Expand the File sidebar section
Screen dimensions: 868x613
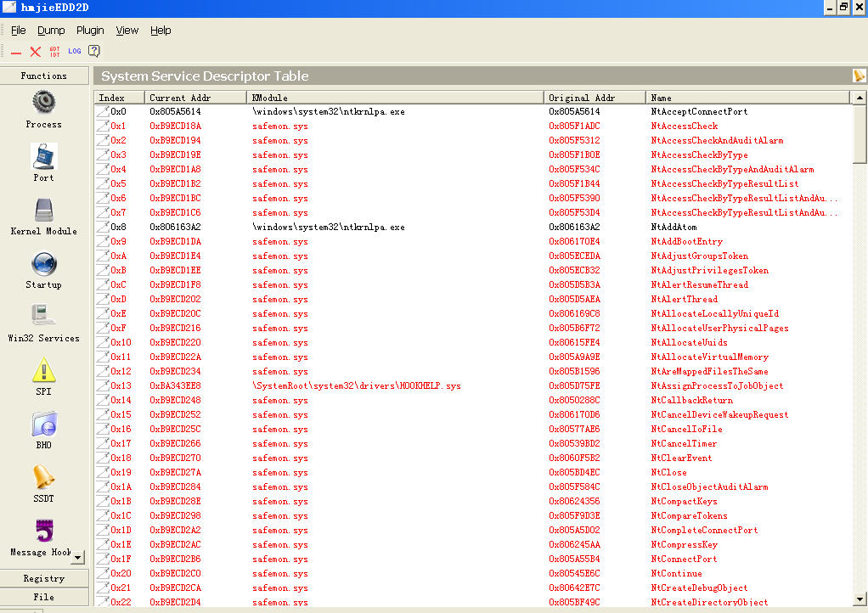(44, 597)
